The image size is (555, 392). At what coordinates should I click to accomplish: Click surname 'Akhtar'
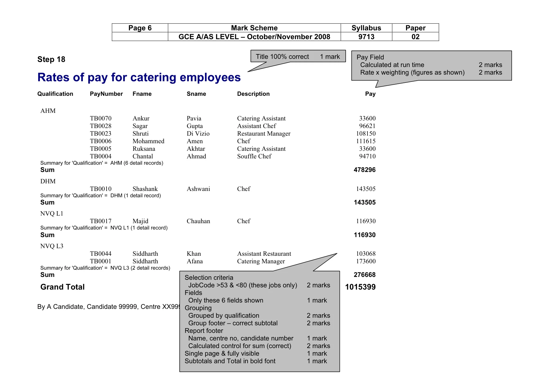tap(196, 149)
